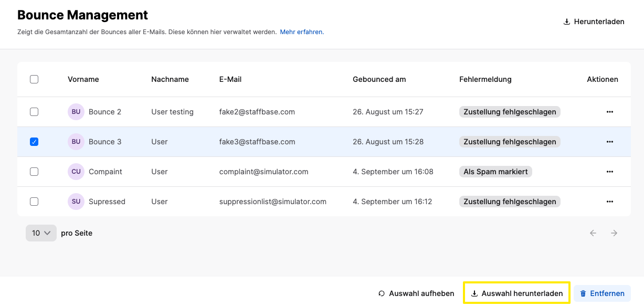Click the Zustellung fehlgeschlagen badge in Bounce 2 row
The height and width of the screenshot is (306, 644).
click(x=510, y=112)
